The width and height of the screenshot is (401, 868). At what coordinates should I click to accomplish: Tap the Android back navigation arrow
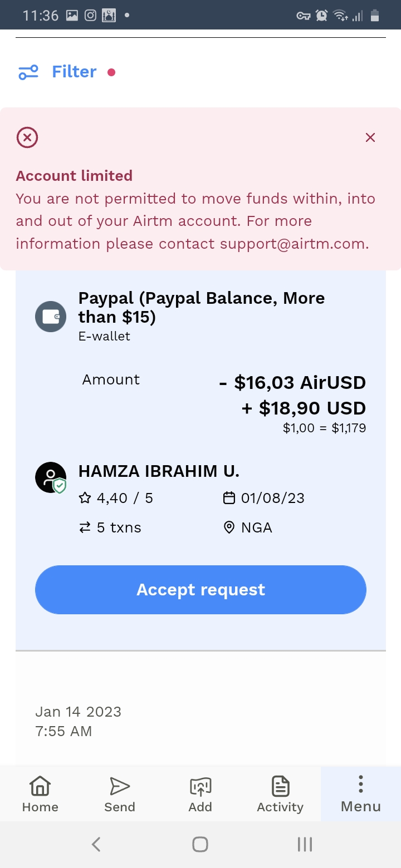pos(96,845)
